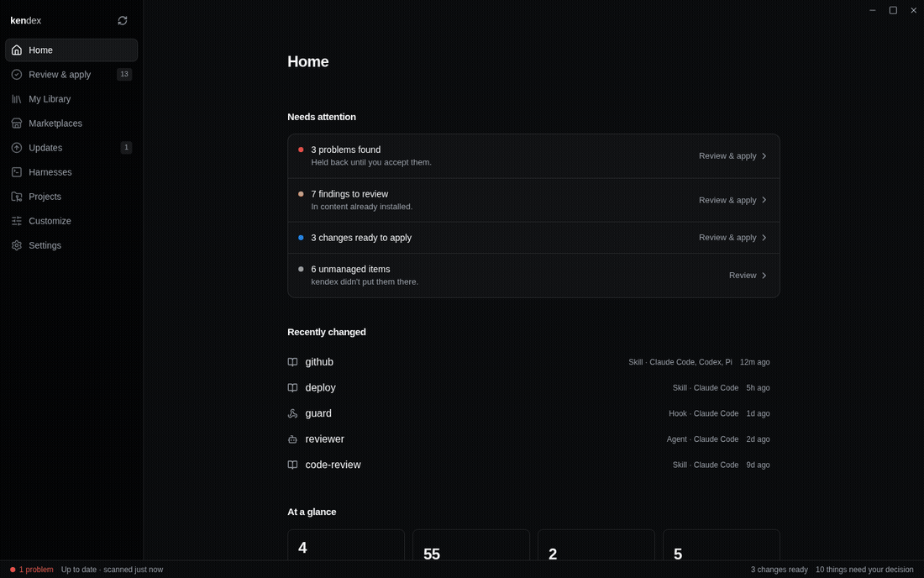Image resolution: width=924 pixels, height=578 pixels.
Task: Click the book icon beside code-review
Action: pyautogui.click(x=292, y=465)
